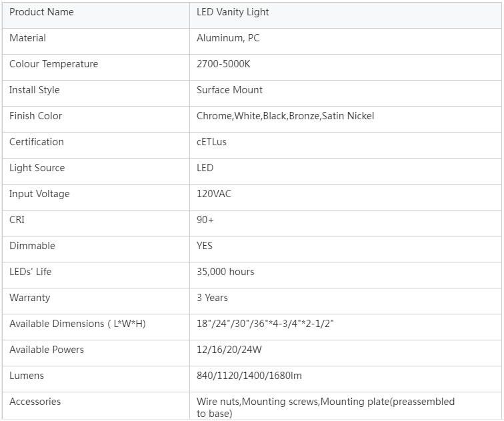Viewport: 504px width, 421px height.
Task: Select the Surface Mount install style
Action: [229, 90]
